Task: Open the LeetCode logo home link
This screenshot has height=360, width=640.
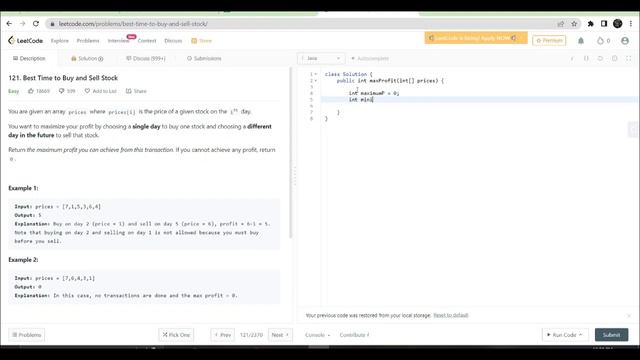Action: [x=25, y=40]
